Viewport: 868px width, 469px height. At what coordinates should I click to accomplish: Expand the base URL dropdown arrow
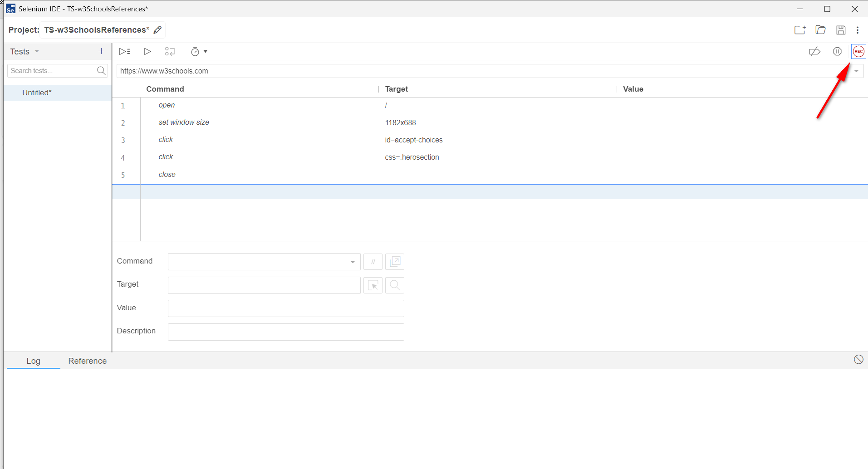856,71
